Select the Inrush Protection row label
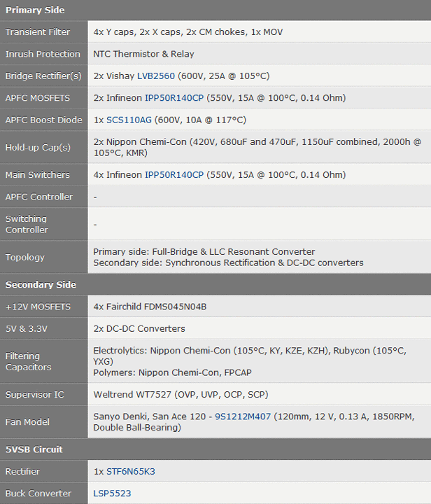The image size is (431, 504). pos(43,54)
